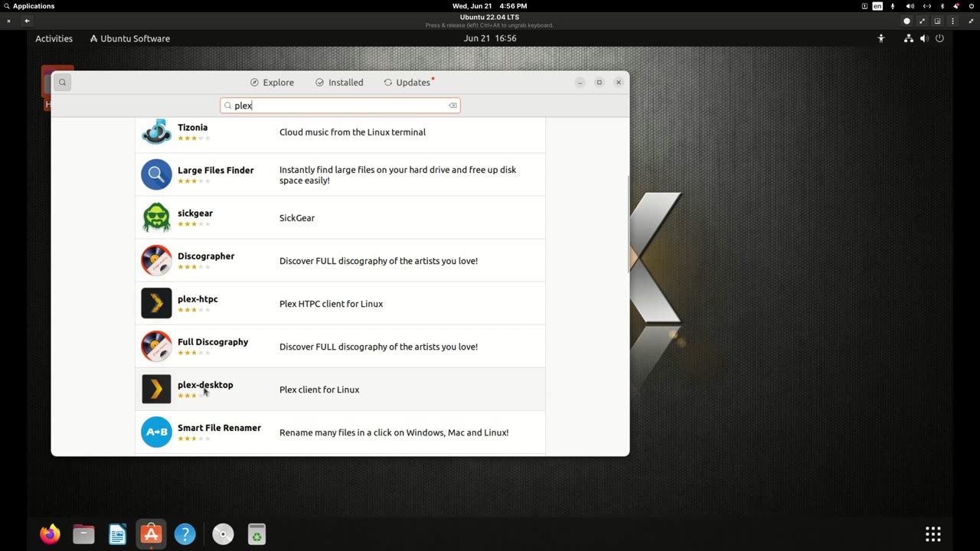Click the Large Files Finder title text

pos(215,171)
